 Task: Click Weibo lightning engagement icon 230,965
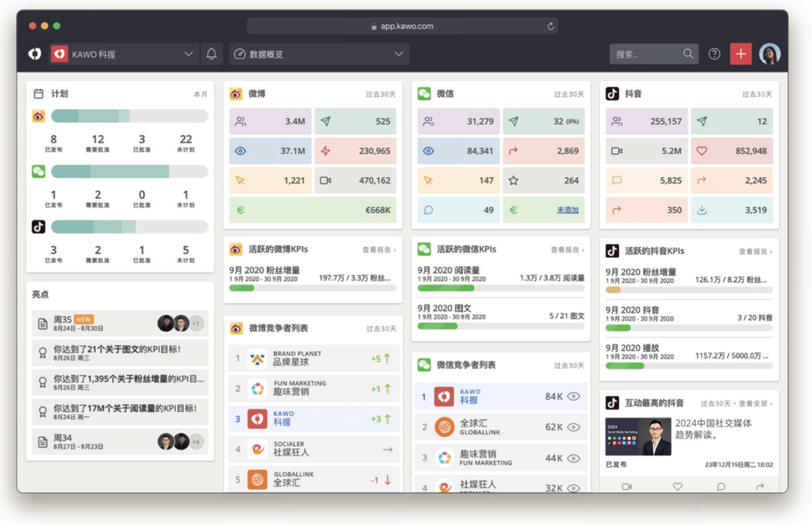point(326,151)
